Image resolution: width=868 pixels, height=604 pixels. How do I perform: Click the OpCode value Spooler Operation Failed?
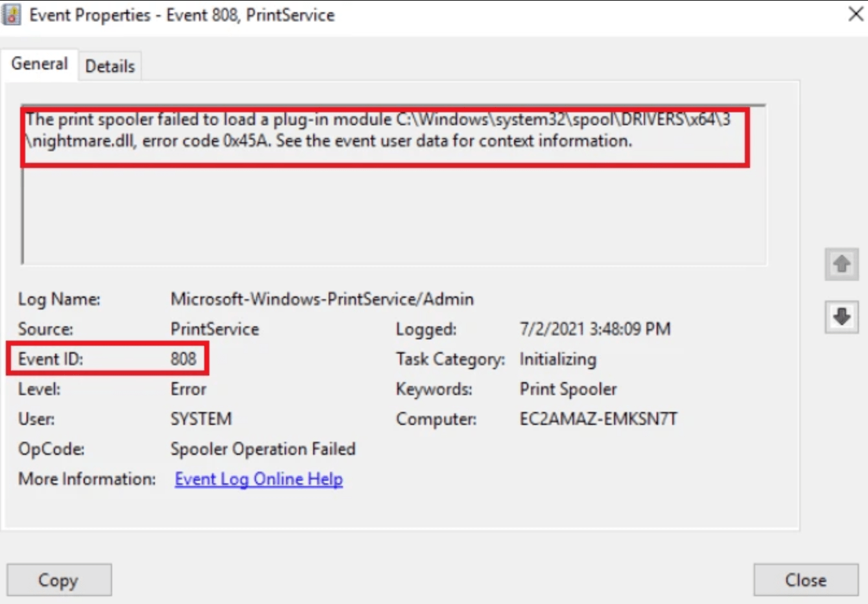tap(263, 449)
